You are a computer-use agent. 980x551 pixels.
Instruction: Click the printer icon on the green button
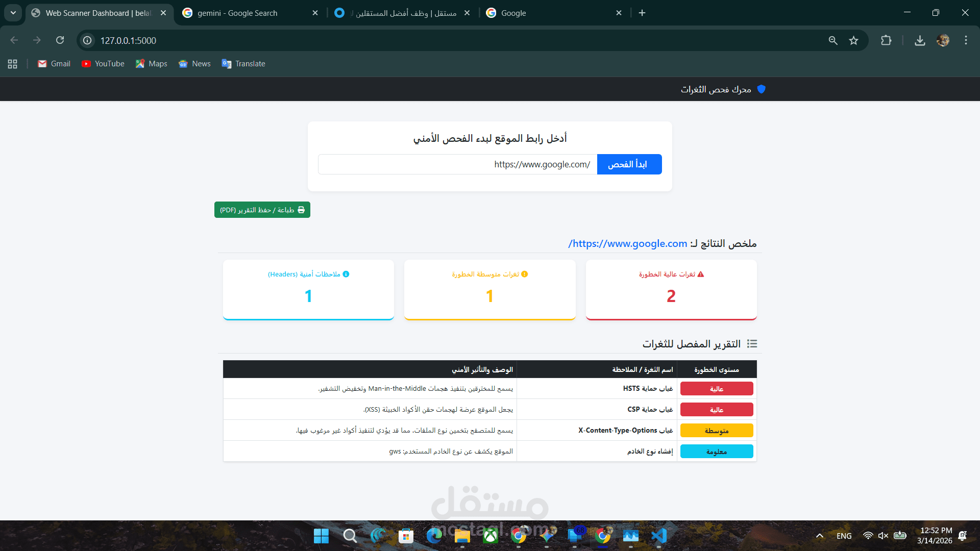(301, 210)
